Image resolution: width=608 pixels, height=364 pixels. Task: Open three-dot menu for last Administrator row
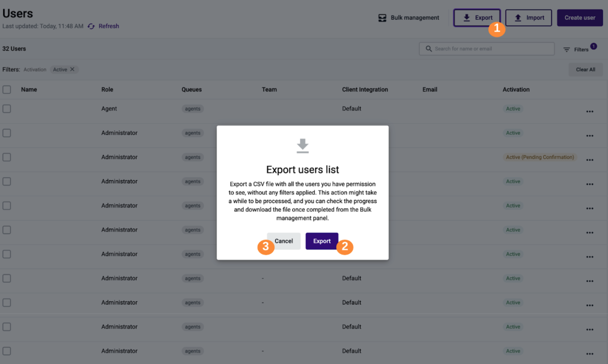590,354
